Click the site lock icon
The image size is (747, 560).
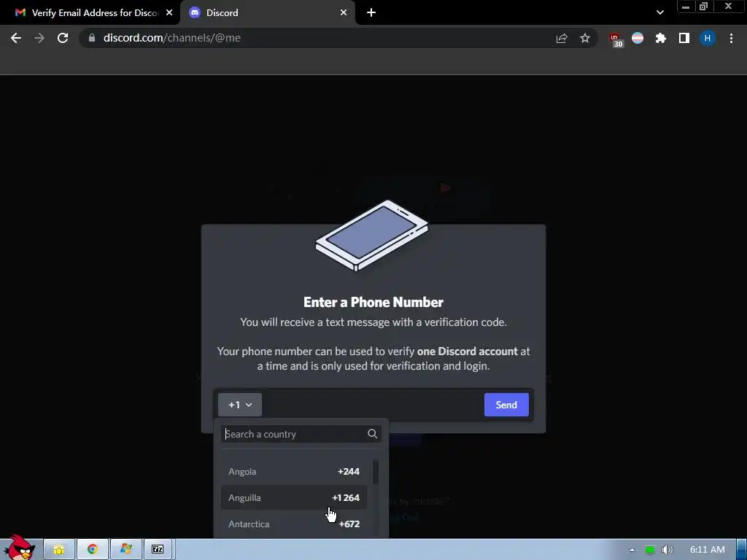[x=92, y=38]
